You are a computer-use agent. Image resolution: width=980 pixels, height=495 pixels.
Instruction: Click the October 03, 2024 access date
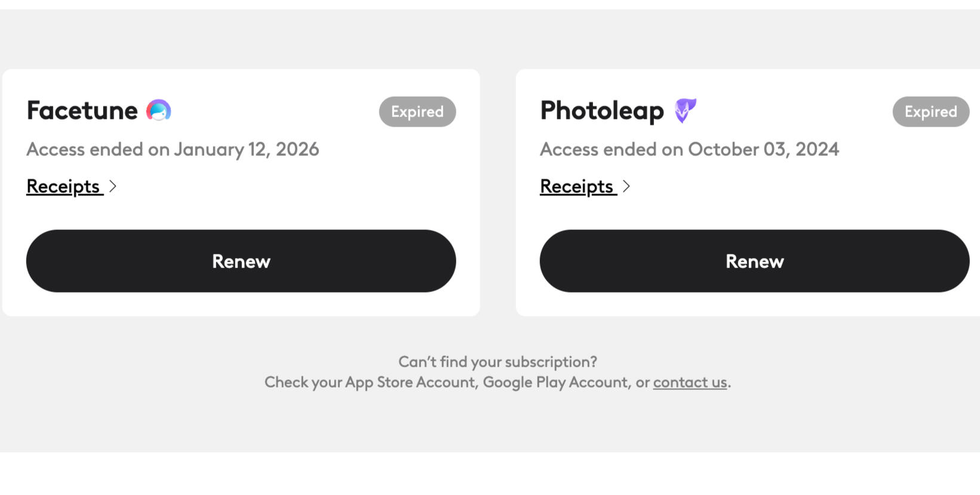763,149
